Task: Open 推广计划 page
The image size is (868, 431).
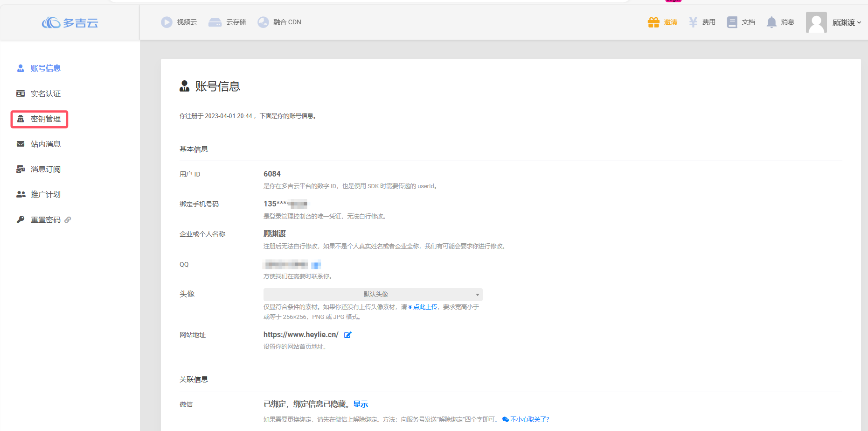Action: click(45, 195)
